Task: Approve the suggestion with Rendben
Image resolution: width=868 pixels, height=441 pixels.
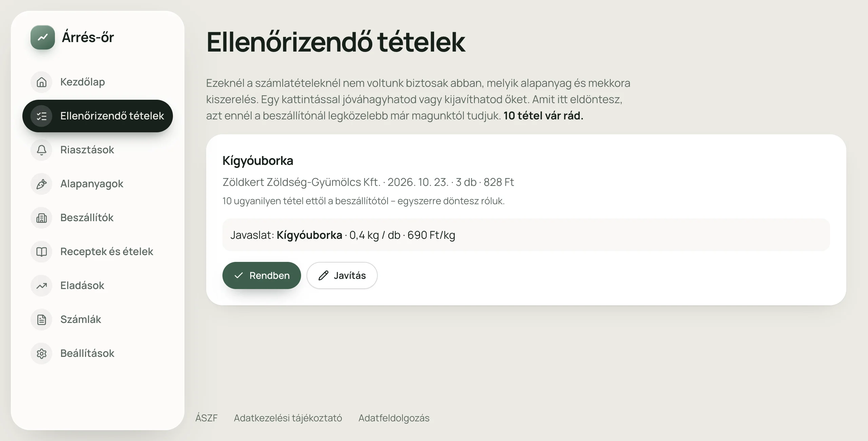Action: click(262, 275)
